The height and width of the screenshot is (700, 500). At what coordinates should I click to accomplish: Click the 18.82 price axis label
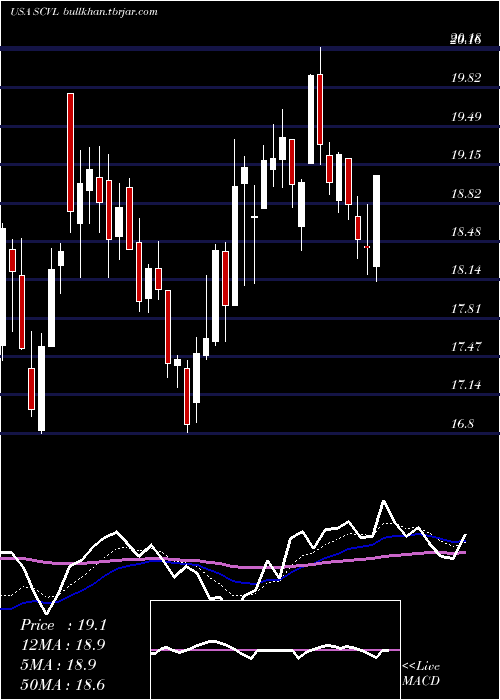(x=467, y=194)
